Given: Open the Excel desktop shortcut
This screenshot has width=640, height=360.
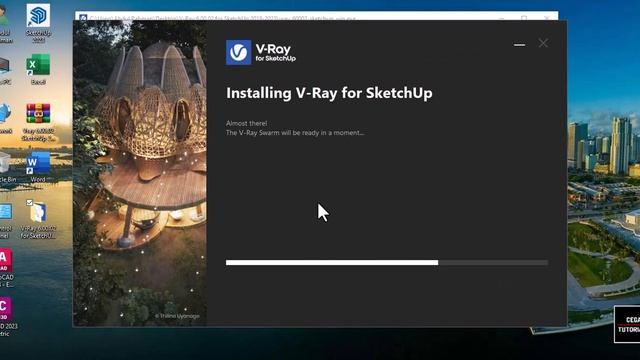Looking at the screenshot, I should (38, 69).
